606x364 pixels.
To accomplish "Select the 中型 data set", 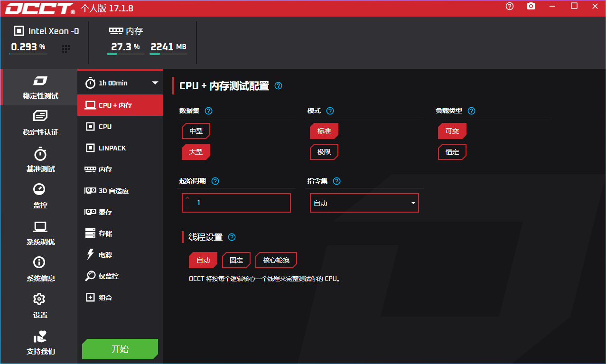I will pyautogui.click(x=196, y=131).
